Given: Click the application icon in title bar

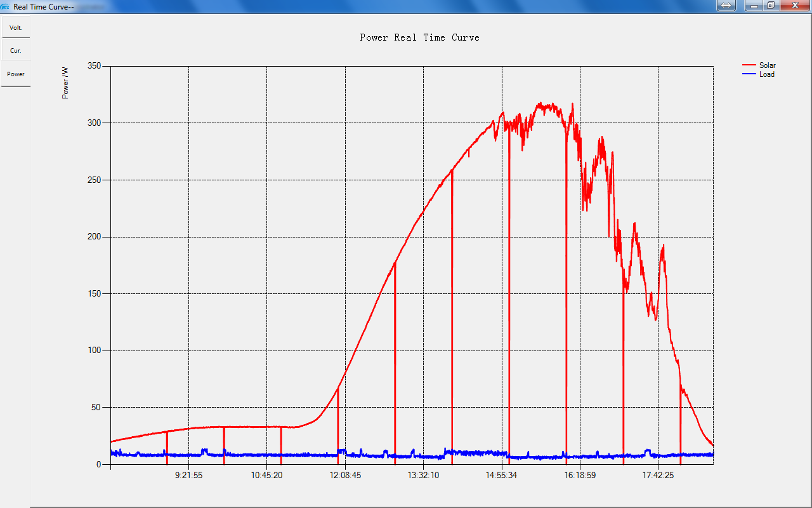Looking at the screenshot, I should pos(6,6).
